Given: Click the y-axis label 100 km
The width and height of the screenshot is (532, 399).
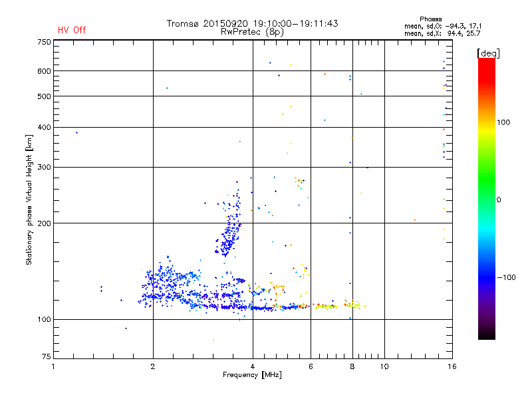Looking at the screenshot, I should coord(44,319).
